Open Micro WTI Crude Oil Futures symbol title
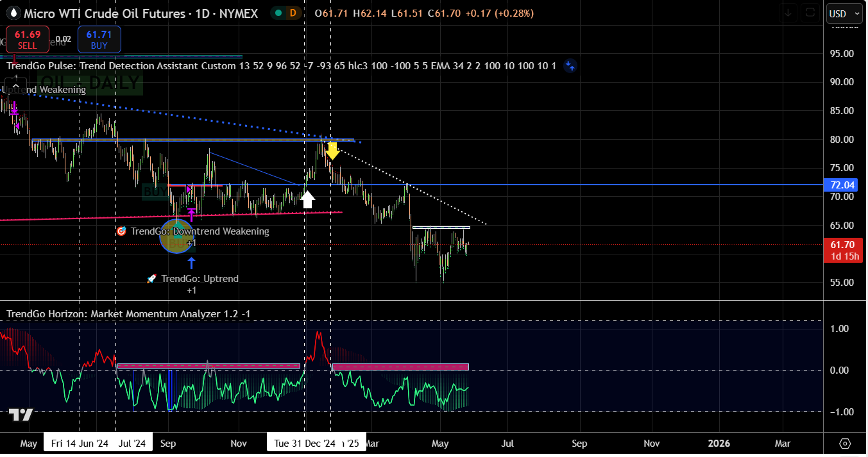This screenshot has height=457, width=868. [140, 13]
